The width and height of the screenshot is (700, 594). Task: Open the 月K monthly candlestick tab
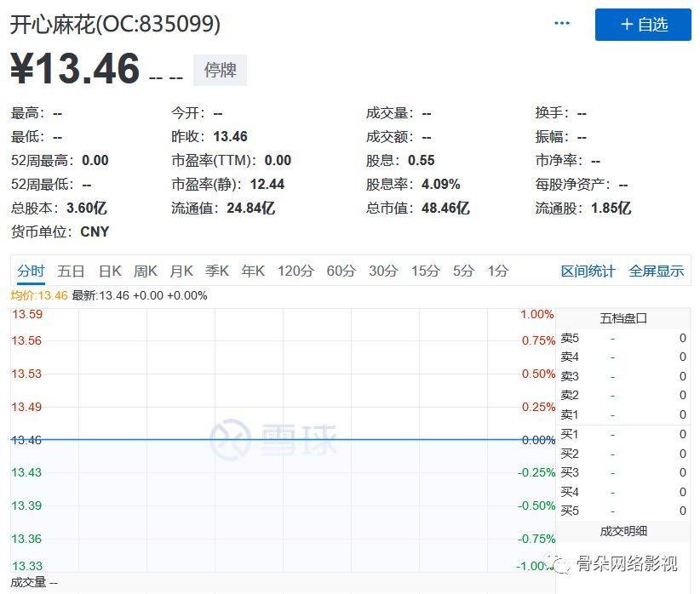(x=181, y=271)
